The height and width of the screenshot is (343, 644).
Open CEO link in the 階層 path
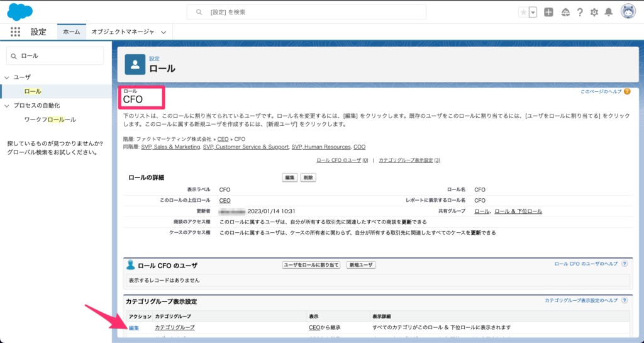(223, 139)
